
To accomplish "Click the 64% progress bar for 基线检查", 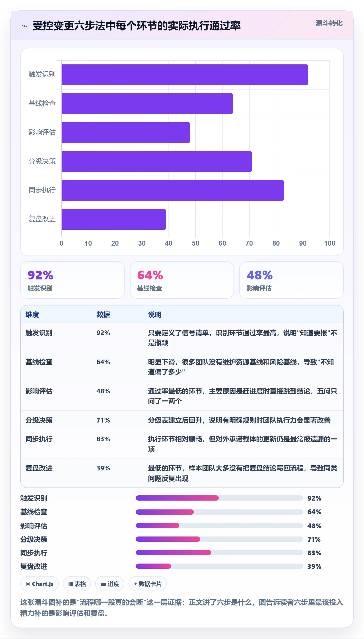I will tap(219, 512).
